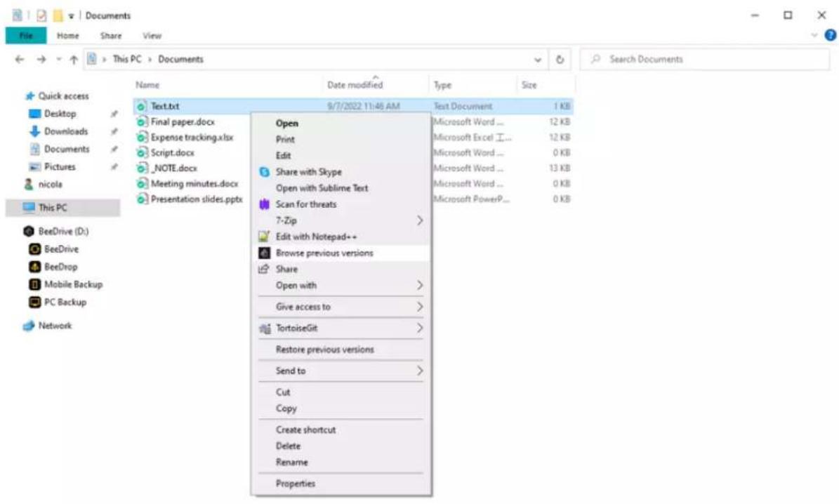Choose Copy in the context menu
The image size is (839, 504).
click(286, 409)
